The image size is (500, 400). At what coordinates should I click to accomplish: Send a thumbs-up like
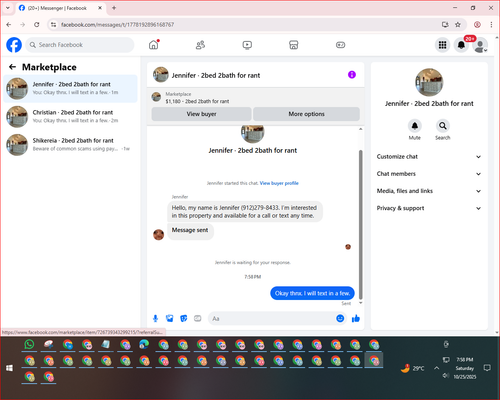[x=356, y=318]
